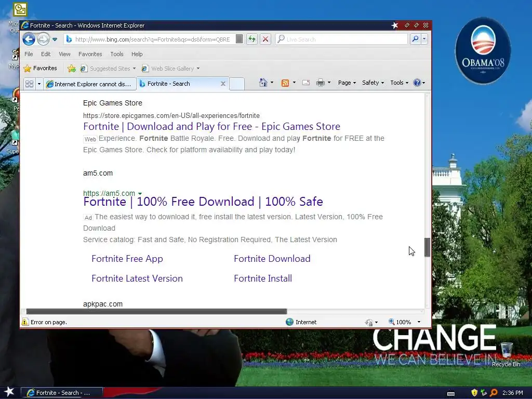The height and width of the screenshot is (399, 532).
Task: Click the 100% zoom level button
Action: (x=400, y=322)
